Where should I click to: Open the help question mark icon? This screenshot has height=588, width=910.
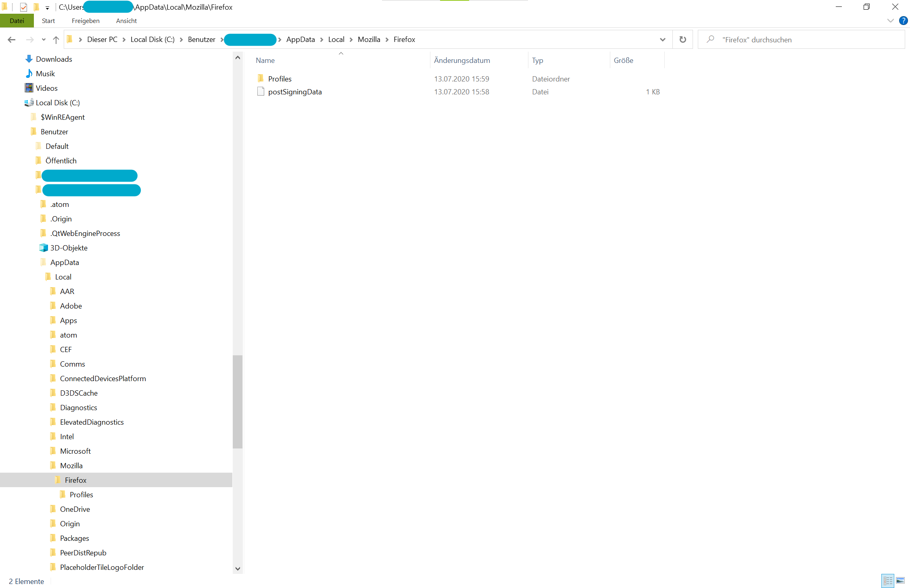pyautogui.click(x=903, y=21)
